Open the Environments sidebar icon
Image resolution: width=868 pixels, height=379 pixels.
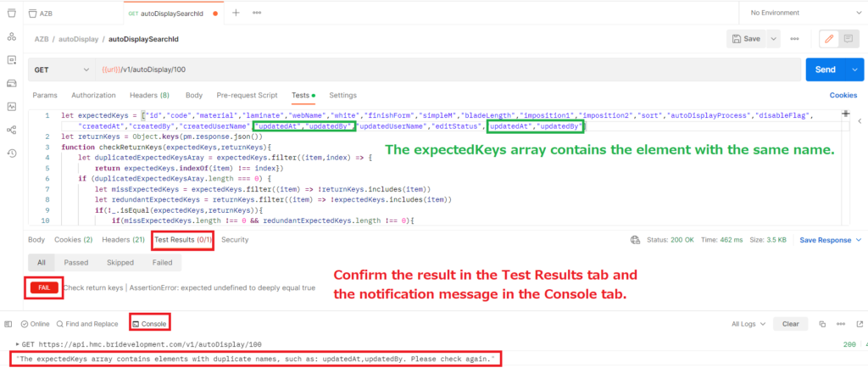pyautogui.click(x=12, y=60)
